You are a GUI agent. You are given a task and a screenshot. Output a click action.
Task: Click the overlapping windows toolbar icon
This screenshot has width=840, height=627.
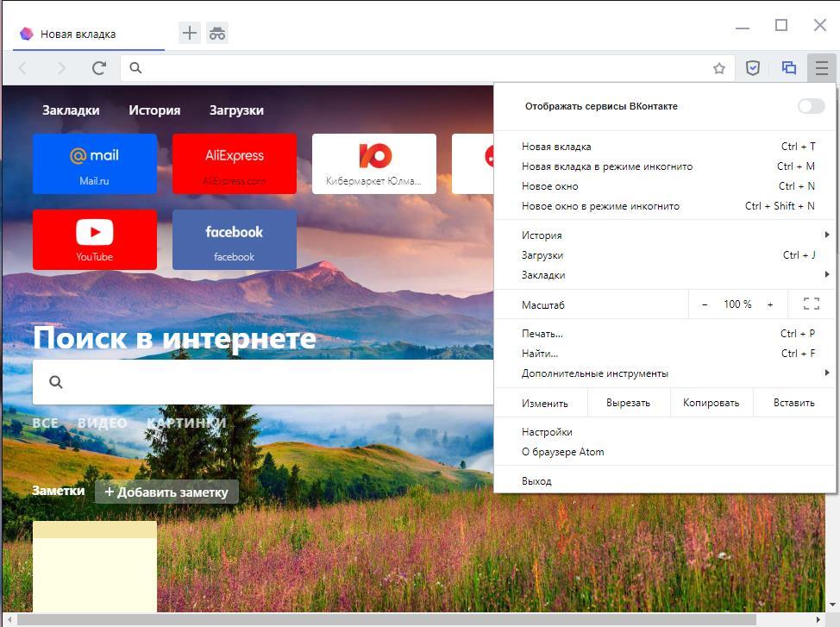[788, 68]
